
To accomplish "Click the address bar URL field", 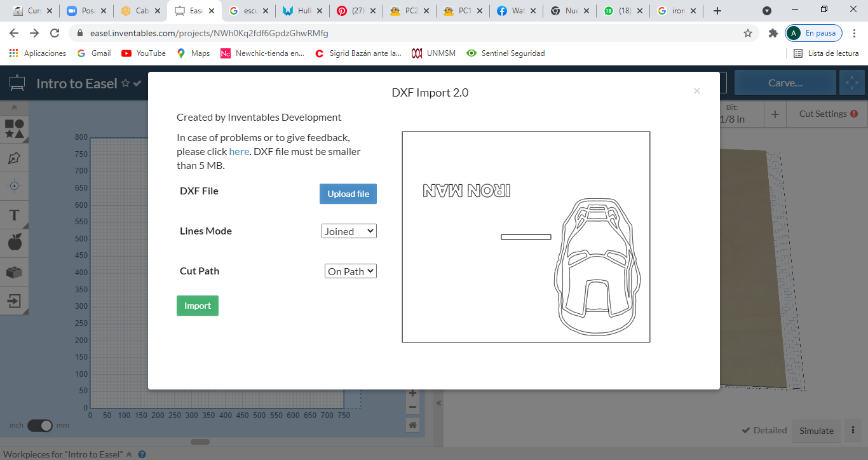I will tap(407, 33).
